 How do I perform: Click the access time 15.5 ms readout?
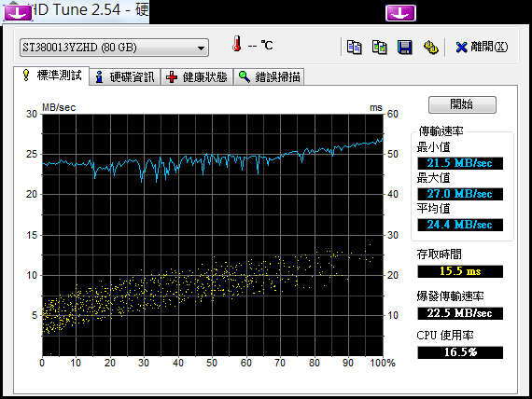click(460, 271)
